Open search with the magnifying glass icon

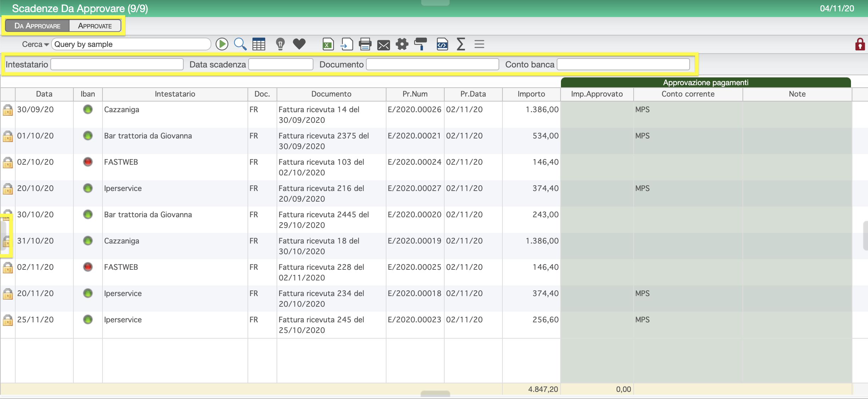[x=240, y=44]
